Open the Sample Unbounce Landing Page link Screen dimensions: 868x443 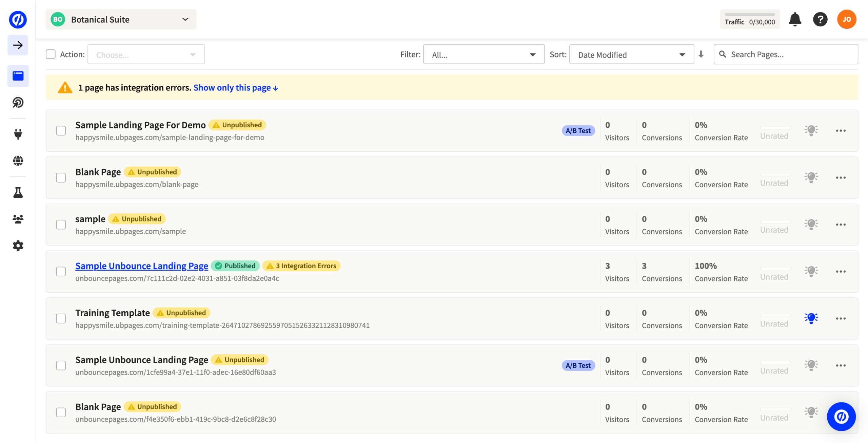[141, 266]
